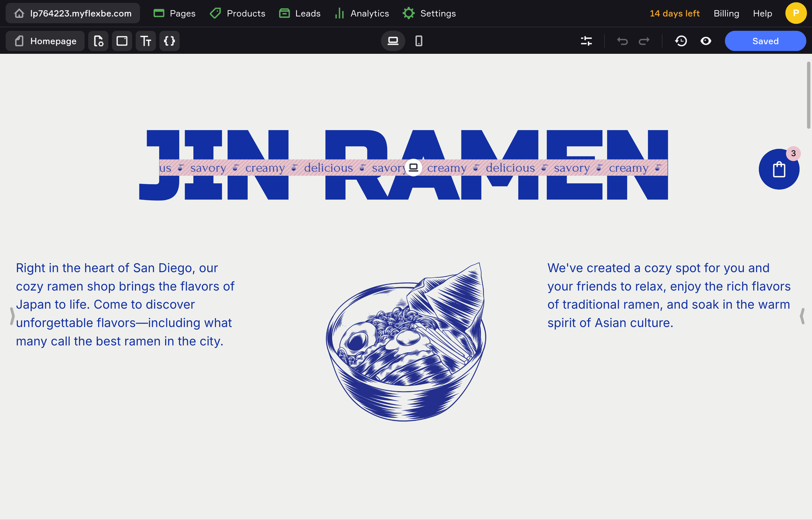Screen dimensions: 812x520
Task: Open the Analytics menu
Action: tap(362, 14)
